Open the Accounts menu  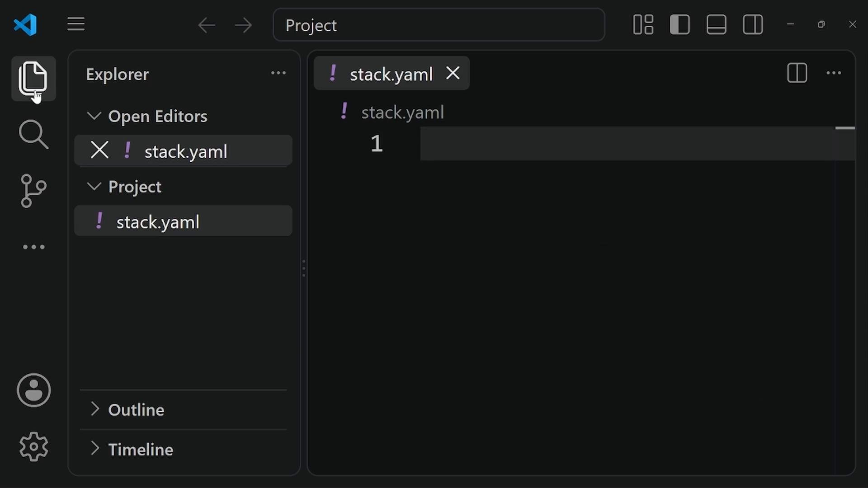(x=33, y=390)
